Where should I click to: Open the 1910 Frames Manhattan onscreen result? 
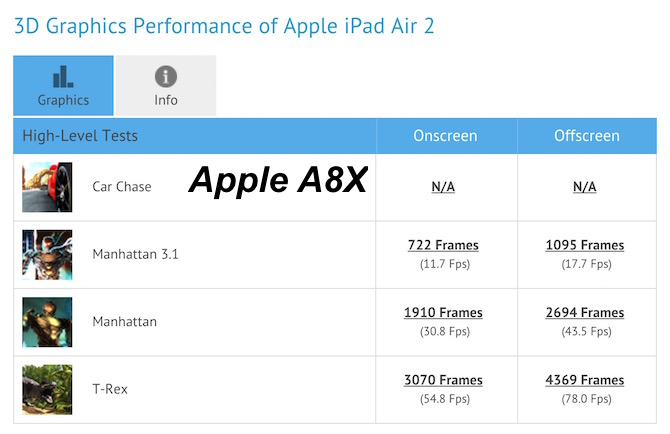pyautogui.click(x=443, y=313)
